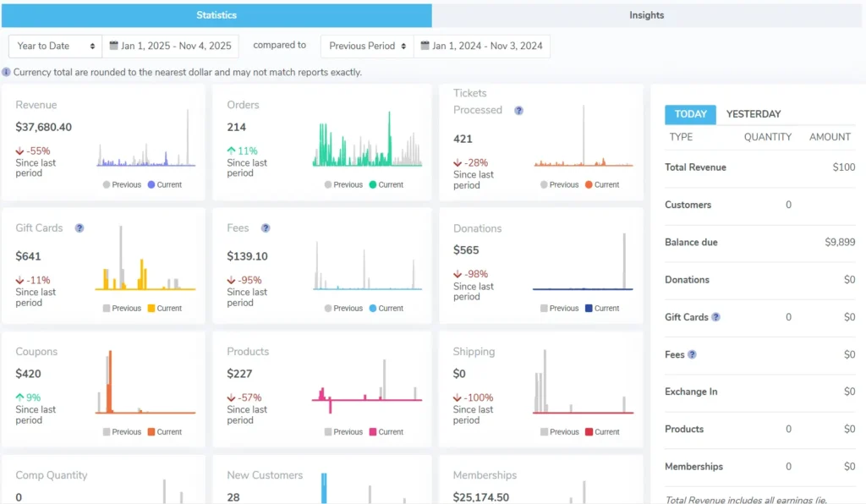The width and height of the screenshot is (866, 504).
Task: Open the Insights tab
Action: (647, 15)
